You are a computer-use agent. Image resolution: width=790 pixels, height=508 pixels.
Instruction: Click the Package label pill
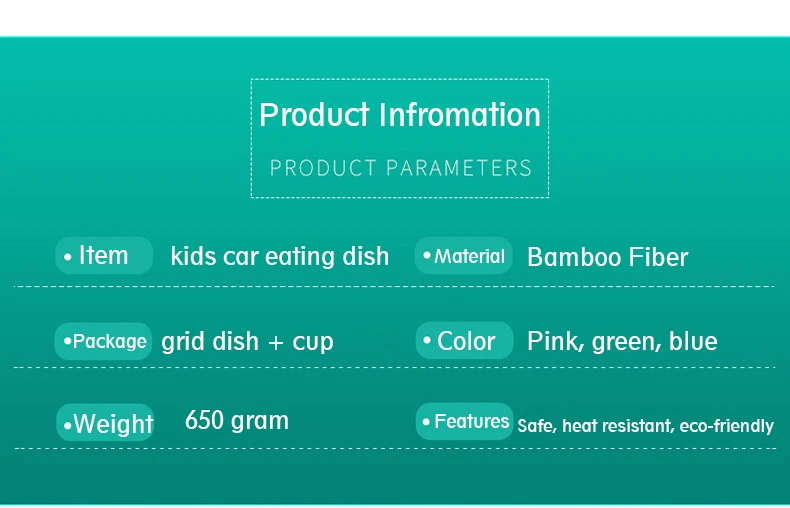coord(103,341)
